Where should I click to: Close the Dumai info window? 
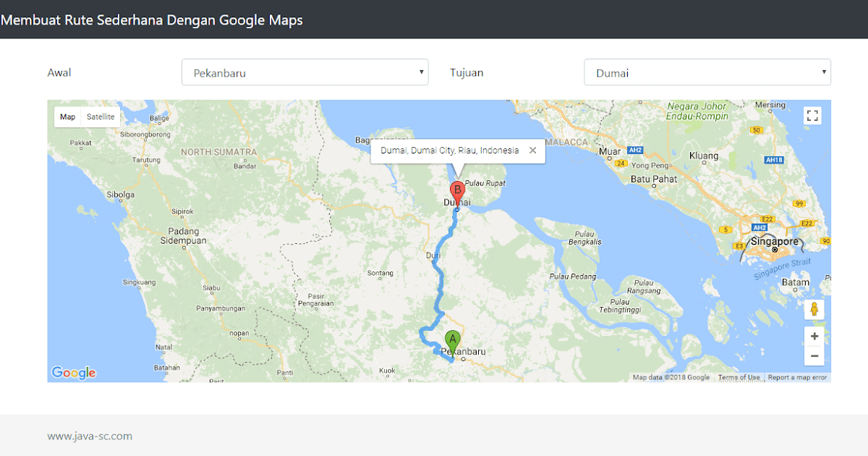pyautogui.click(x=533, y=151)
